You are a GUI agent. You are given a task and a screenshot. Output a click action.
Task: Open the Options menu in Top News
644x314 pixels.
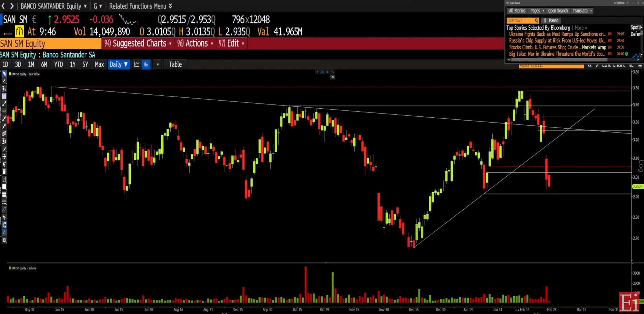[619, 3]
